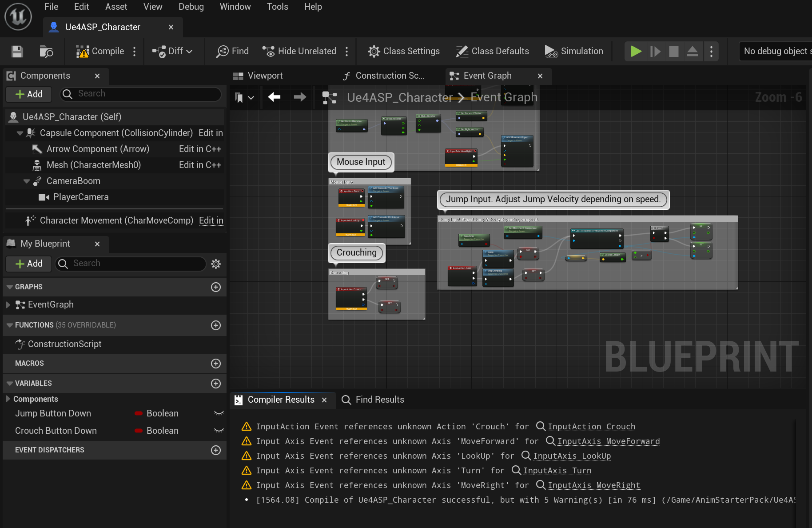Open My Blueprint settings gear
The image size is (812, 528).
pos(216,264)
